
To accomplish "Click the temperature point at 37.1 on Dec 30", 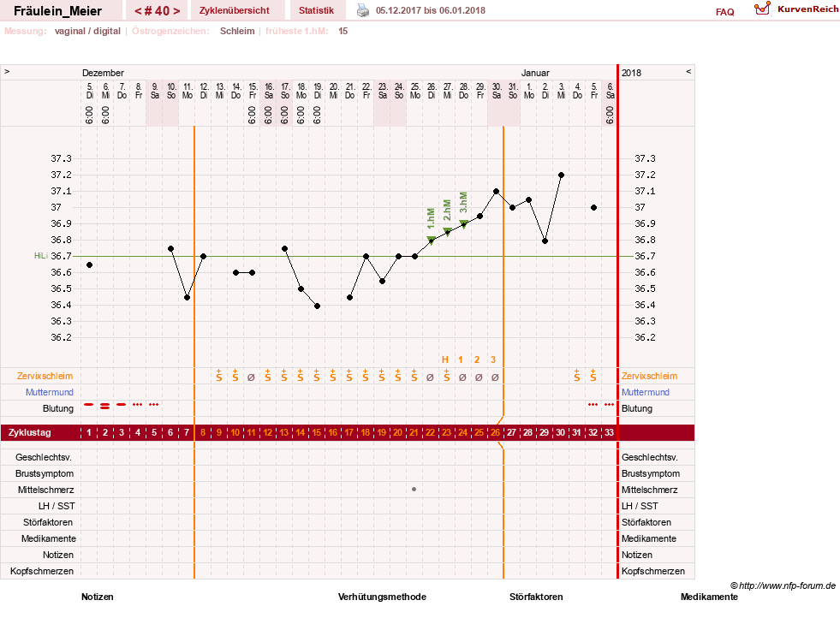I will tap(496, 191).
